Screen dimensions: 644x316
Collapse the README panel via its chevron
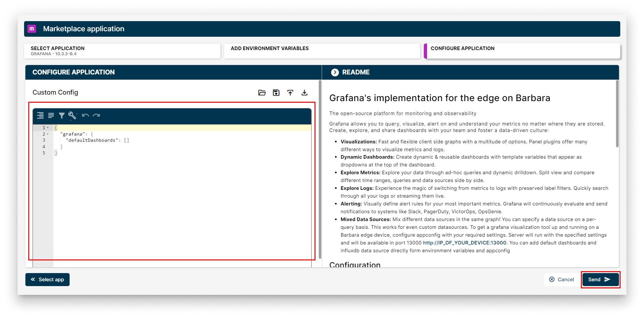click(335, 72)
